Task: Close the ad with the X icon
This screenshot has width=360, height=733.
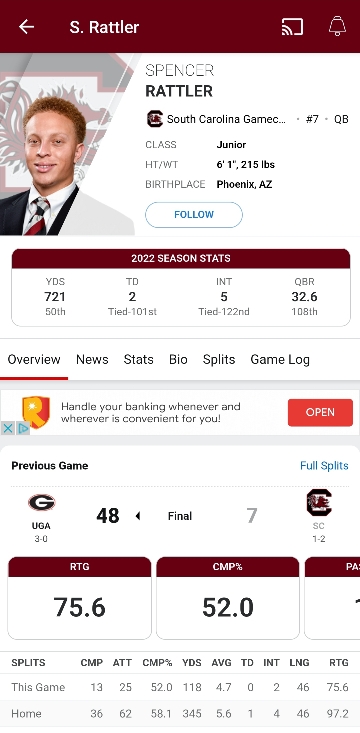Action: (7, 428)
